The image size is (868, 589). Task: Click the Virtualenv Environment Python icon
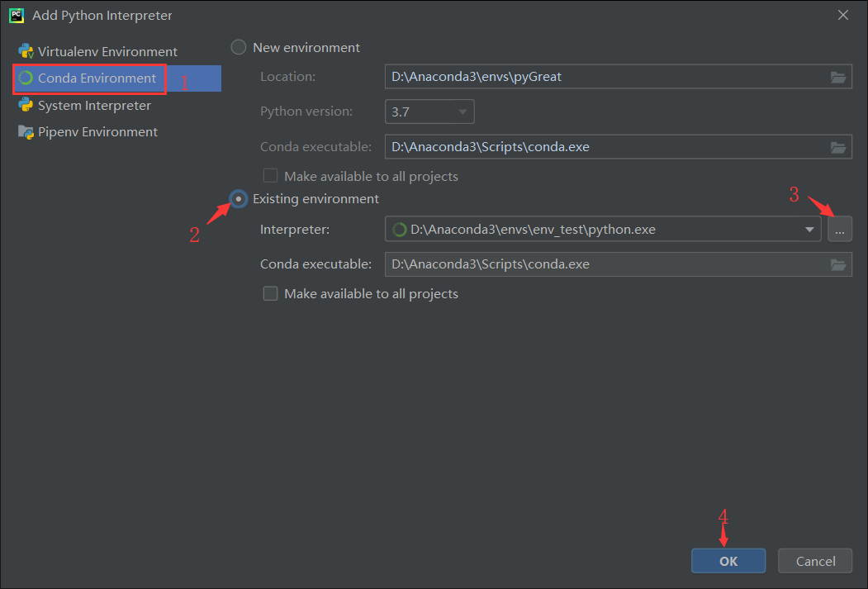(x=26, y=51)
